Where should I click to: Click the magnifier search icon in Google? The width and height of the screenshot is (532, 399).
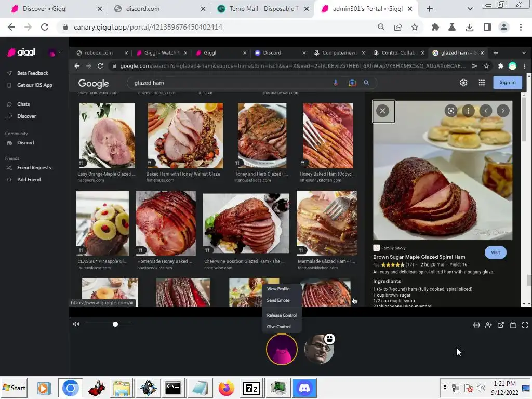point(366,83)
